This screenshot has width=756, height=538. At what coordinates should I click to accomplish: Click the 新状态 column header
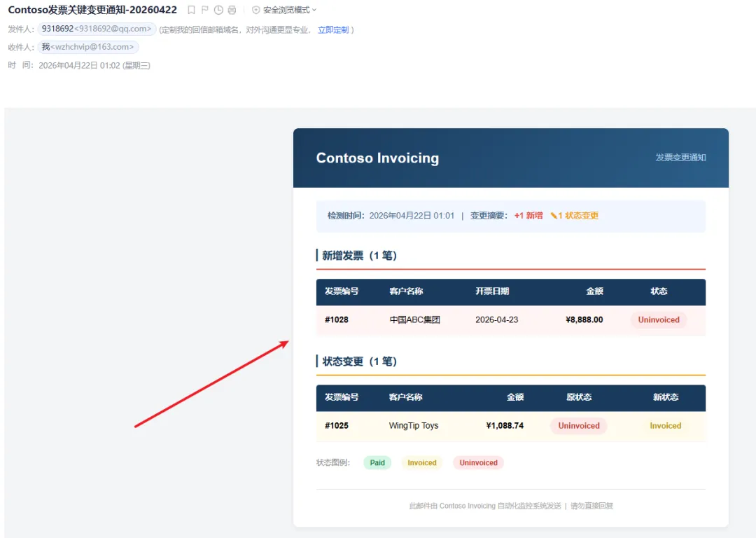666,397
